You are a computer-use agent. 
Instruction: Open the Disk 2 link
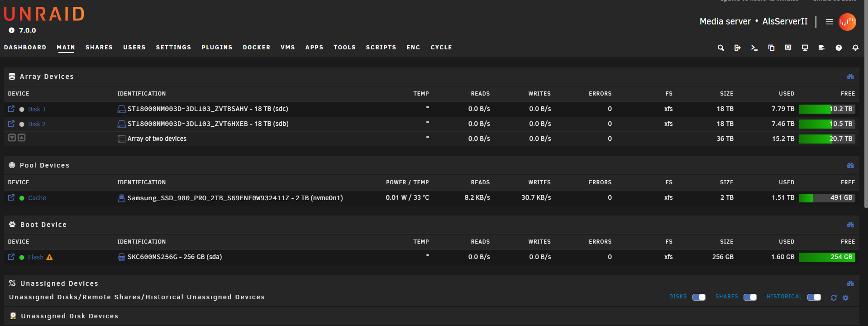37,124
